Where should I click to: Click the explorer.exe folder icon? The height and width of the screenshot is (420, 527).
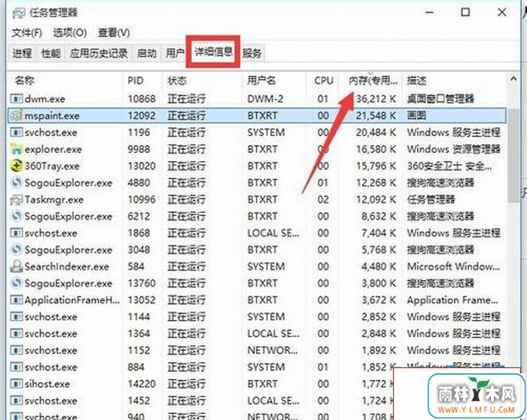16,149
